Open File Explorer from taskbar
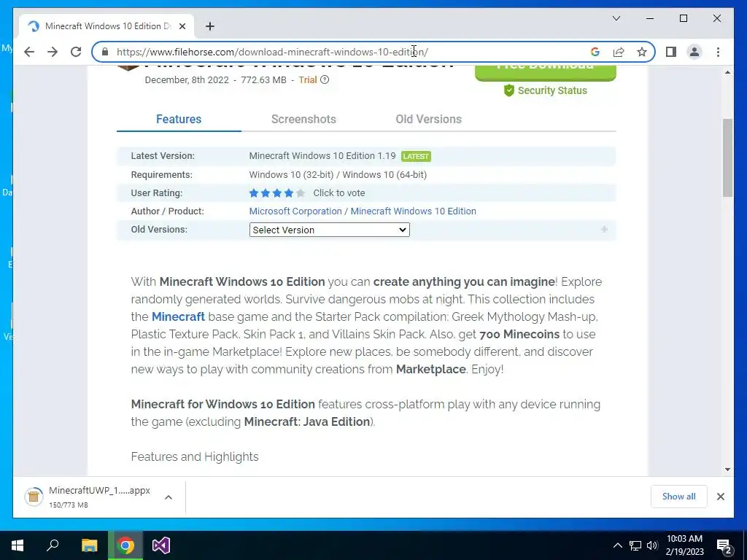747x560 pixels. point(89,545)
